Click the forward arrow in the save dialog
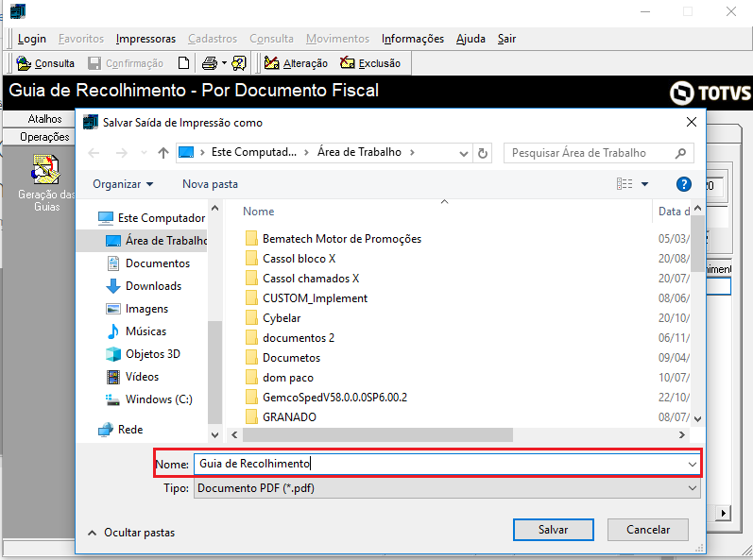Viewport: 753px width, 560px height. pos(122,153)
